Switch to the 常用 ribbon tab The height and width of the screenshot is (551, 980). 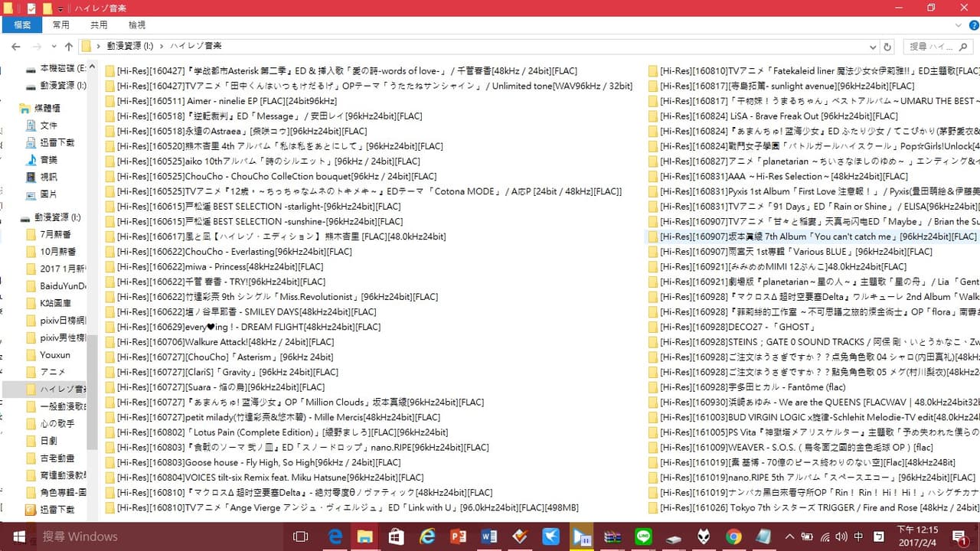tap(61, 25)
